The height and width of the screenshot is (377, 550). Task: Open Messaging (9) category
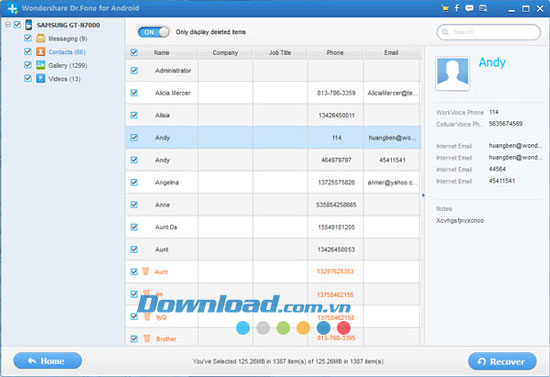click(x=68, y=39)
